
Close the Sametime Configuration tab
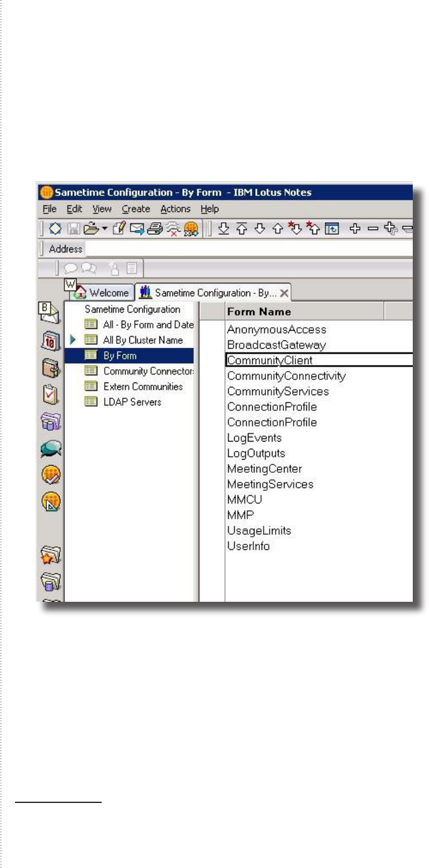285,293
